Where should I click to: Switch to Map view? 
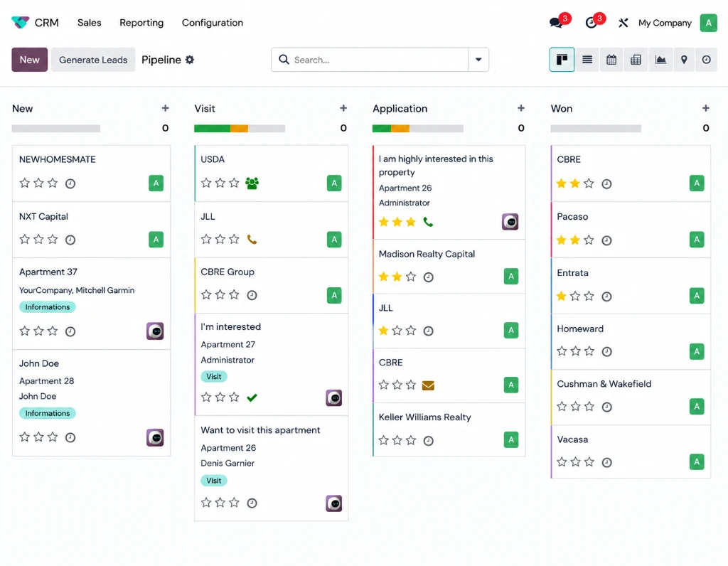(683, 60)
